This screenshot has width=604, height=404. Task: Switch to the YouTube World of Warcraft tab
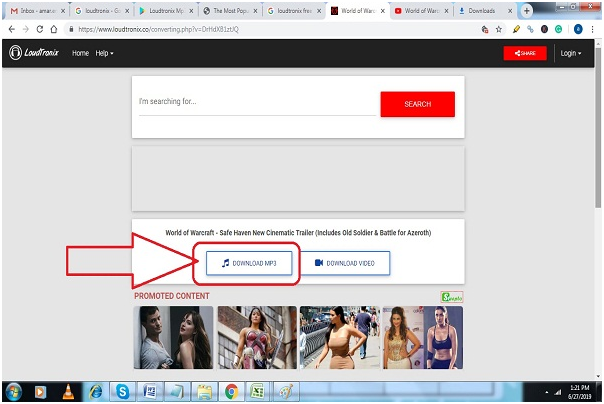422,11
